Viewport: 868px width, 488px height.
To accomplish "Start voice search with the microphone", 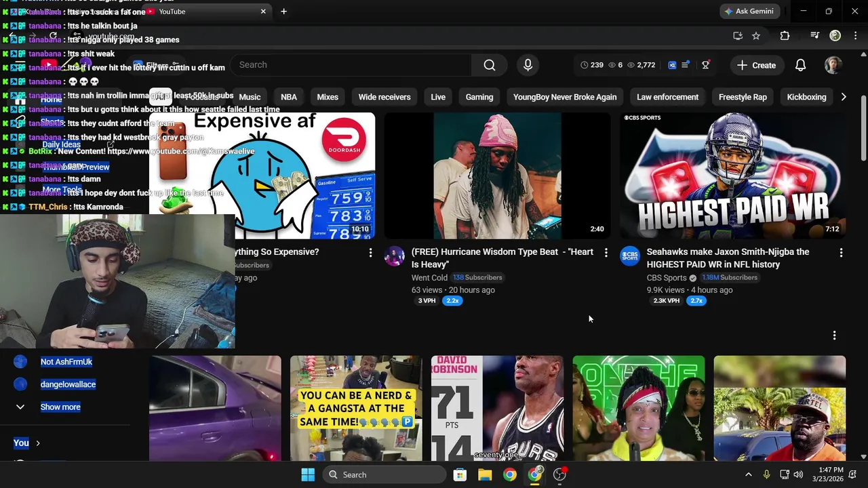I will pos(528,65).
